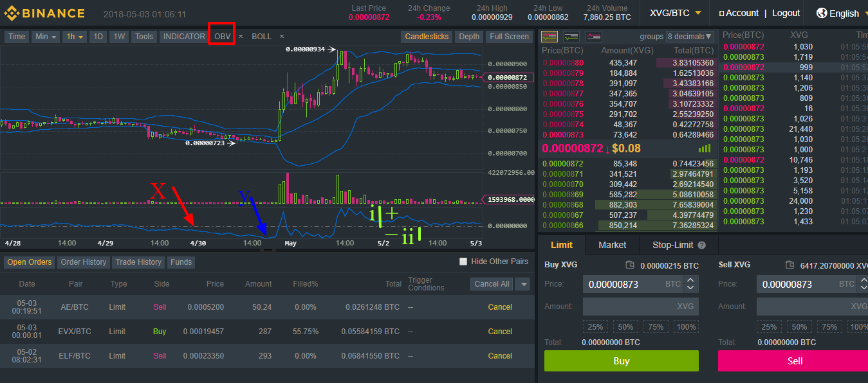Remove the OBV indicator using its X
The height and width of the screenshot is (383, 868).
[x=241, y=37]
